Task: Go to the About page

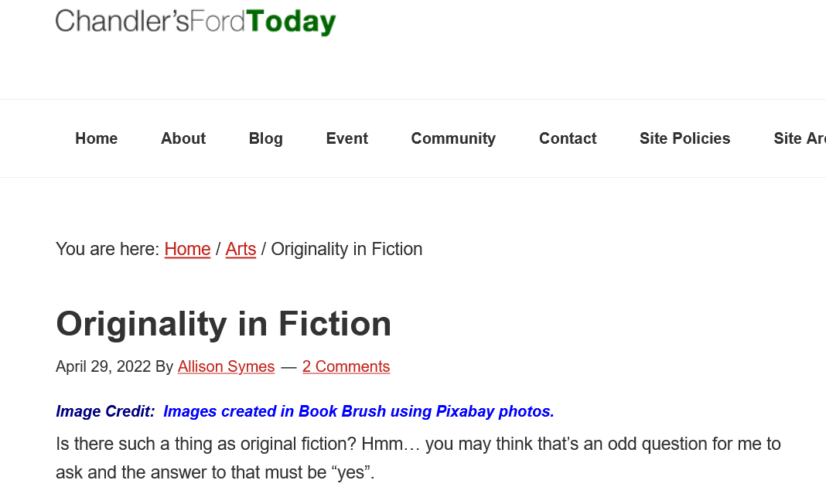Action: coord(183,138)
